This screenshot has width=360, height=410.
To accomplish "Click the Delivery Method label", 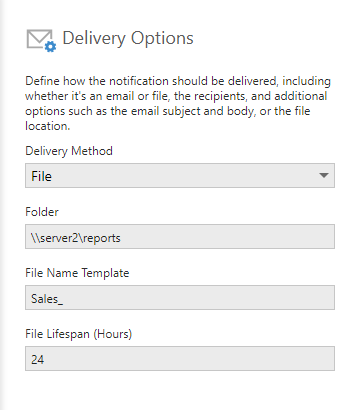I will (69, 151).
